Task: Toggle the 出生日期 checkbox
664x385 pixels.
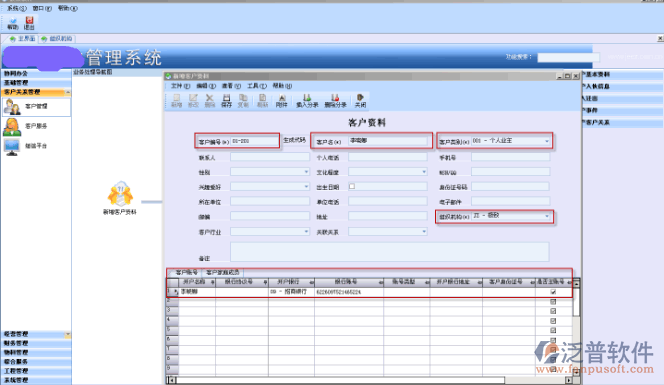Action: point(352,186)
